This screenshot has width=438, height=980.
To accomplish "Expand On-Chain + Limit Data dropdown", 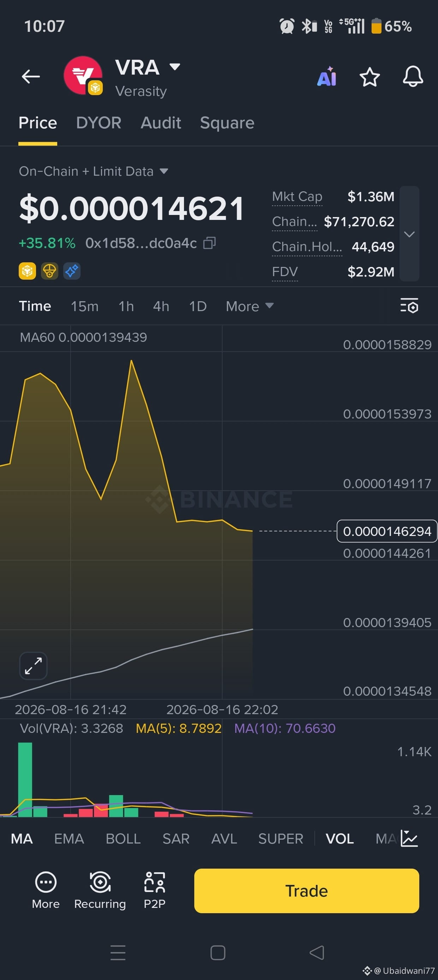I will (x=94, y=171).
